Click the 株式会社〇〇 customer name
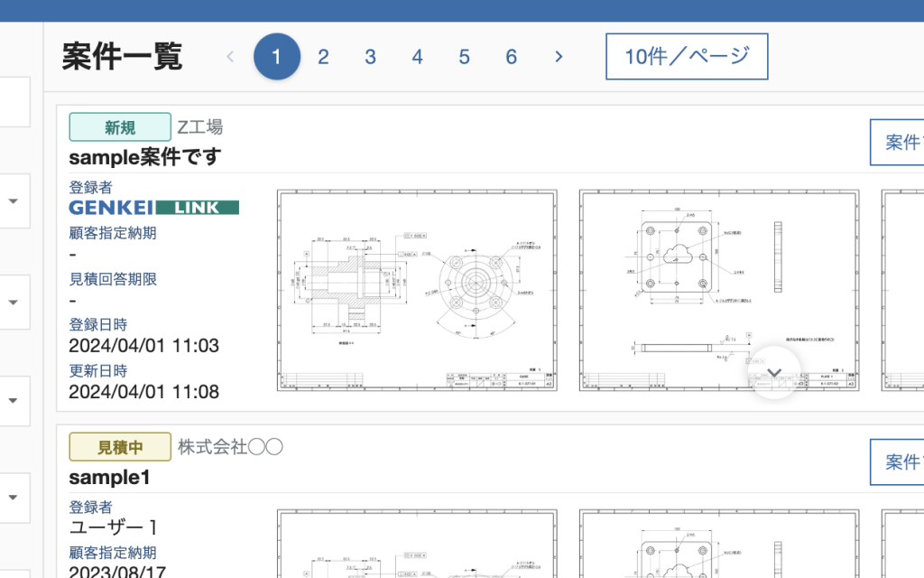Screen dimensions: 924x578 pyautogui.click(x=230, y=447)
